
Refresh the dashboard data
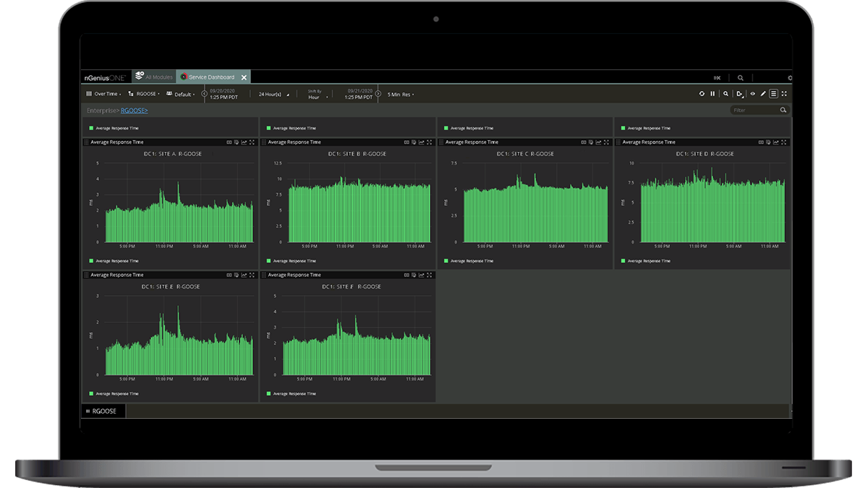[701, 93]
